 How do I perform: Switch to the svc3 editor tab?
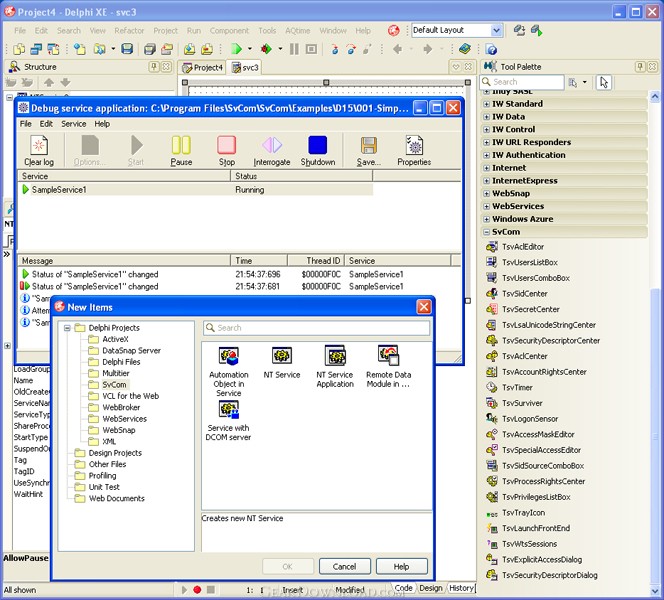[245, 67]
